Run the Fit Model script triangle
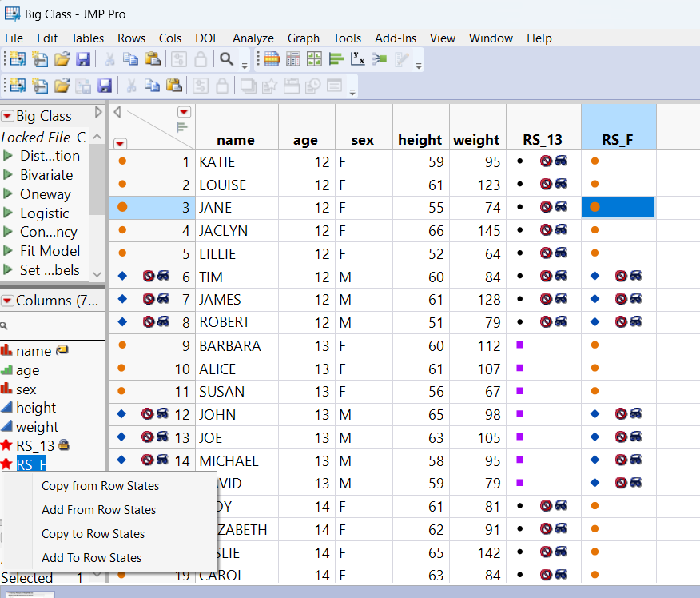Image resolution: width=700 pixels, height=598 pixels. [8, 250]
